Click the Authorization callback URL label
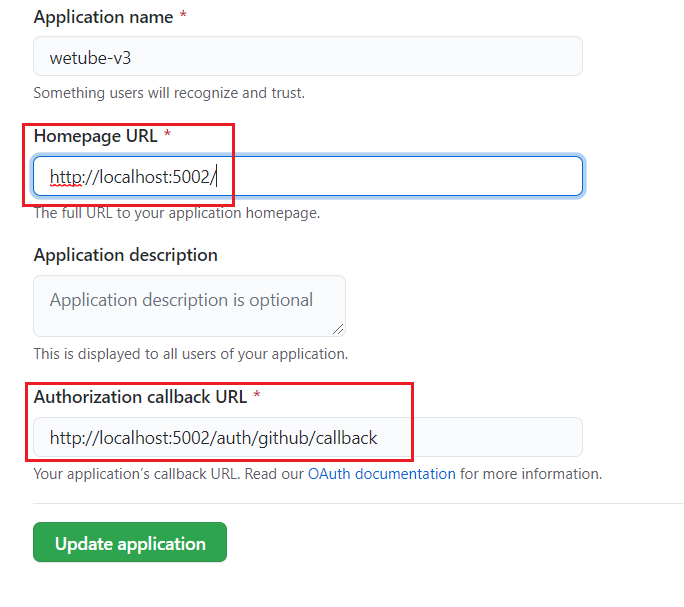This screenshot has width=684, height=607. click(140, 397)
